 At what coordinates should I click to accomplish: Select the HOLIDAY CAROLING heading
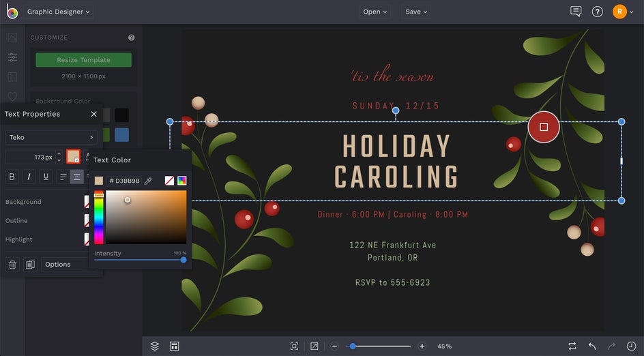(396, 162)
